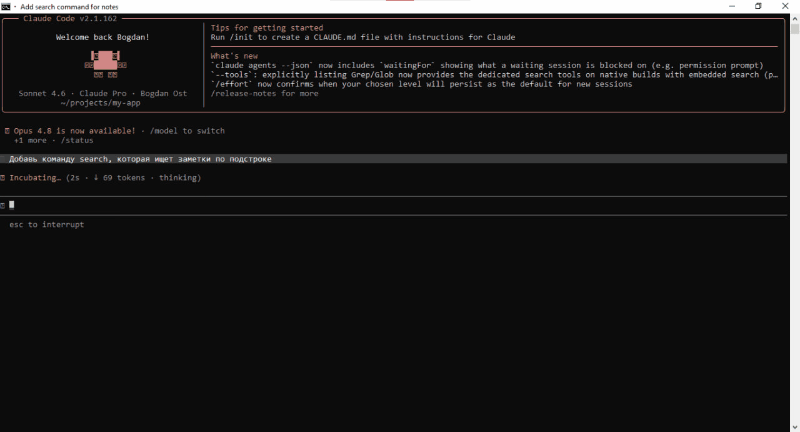Click '/release-notes for more' text
Viewport: 800px width, 432px height.
[264, 93]
